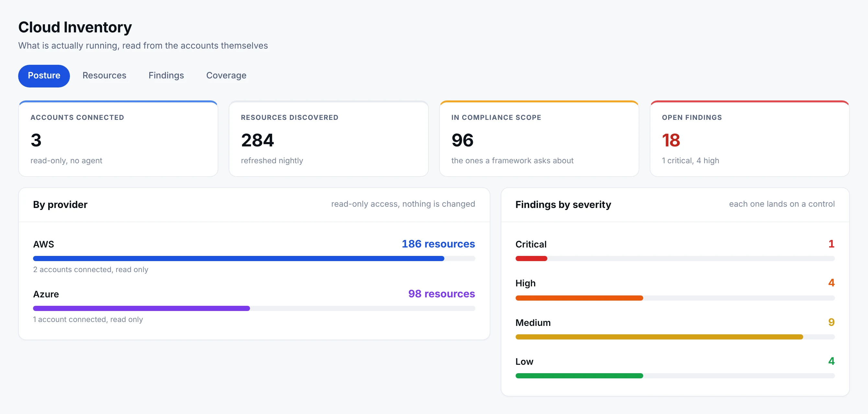Click the Critical severity bar

point(675,259)
